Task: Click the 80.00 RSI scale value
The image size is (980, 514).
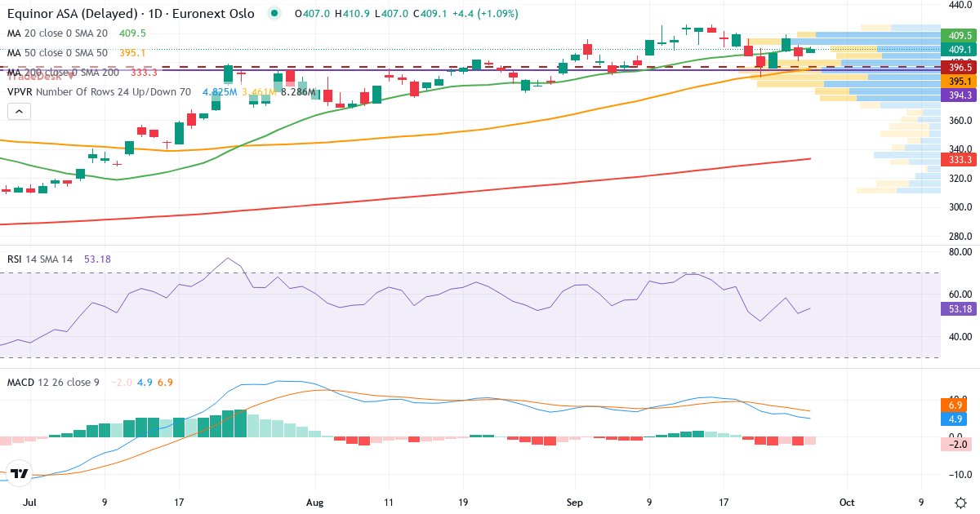Action: click(960, 252)
